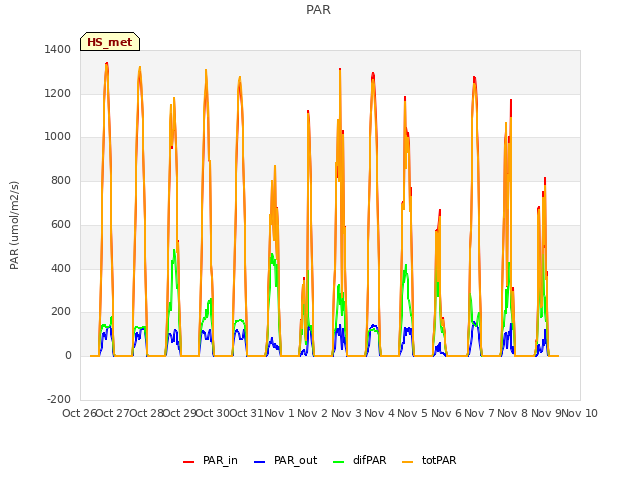Click the y-axis label PAR (umol/m2/s)
The width and height of the screenshot is (640, 480).
(x=14, y=225)
